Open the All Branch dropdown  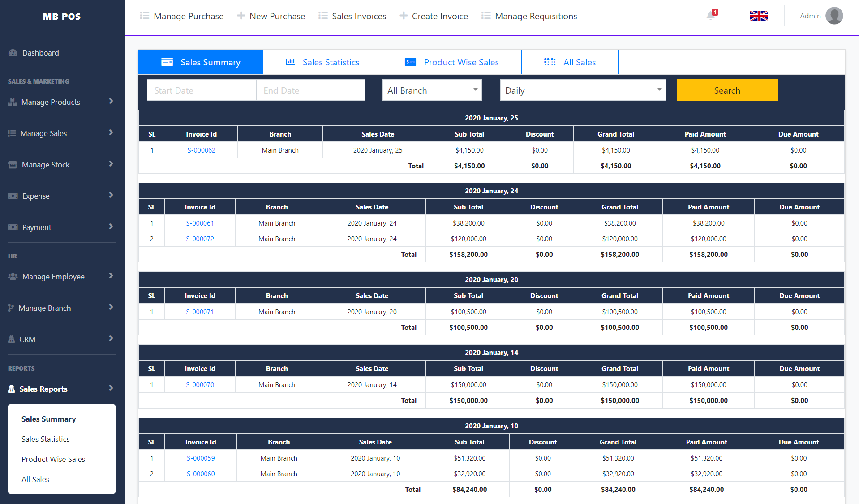432,90
